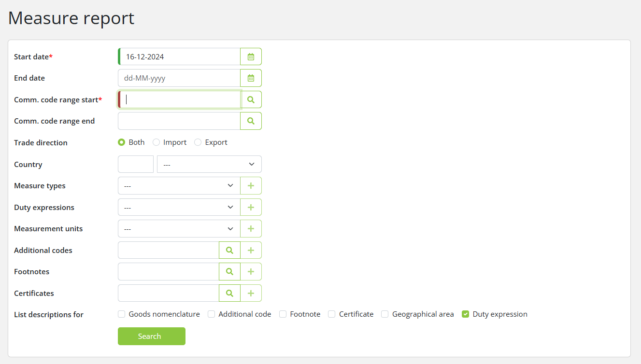641x364 pixels.
Task: Open the End date calendar picker
Action: (x=251, y=78)
